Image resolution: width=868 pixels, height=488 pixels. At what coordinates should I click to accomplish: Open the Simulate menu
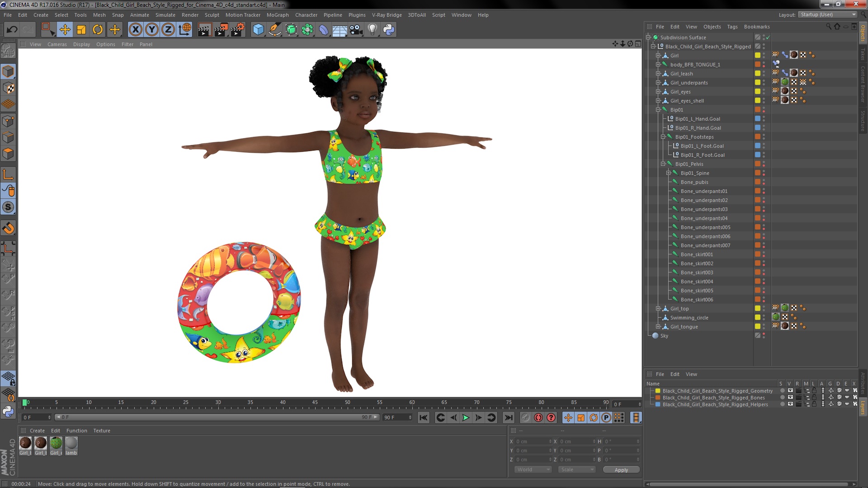point(165,15)
